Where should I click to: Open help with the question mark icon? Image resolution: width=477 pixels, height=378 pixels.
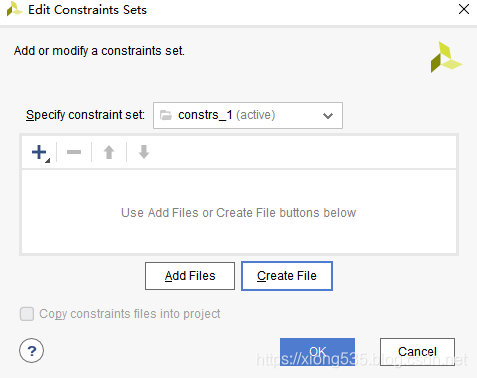coord(31,351)
